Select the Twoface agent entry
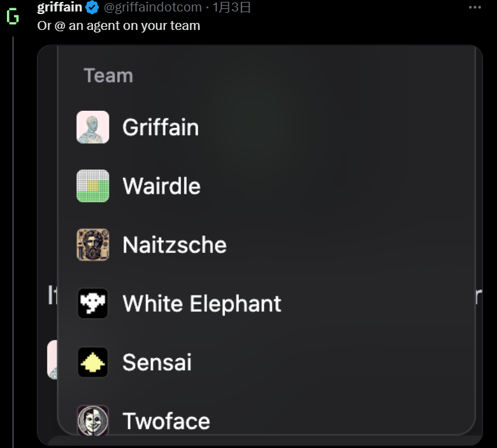The height and width of the screenshot is (448, 497). (166, 421)
